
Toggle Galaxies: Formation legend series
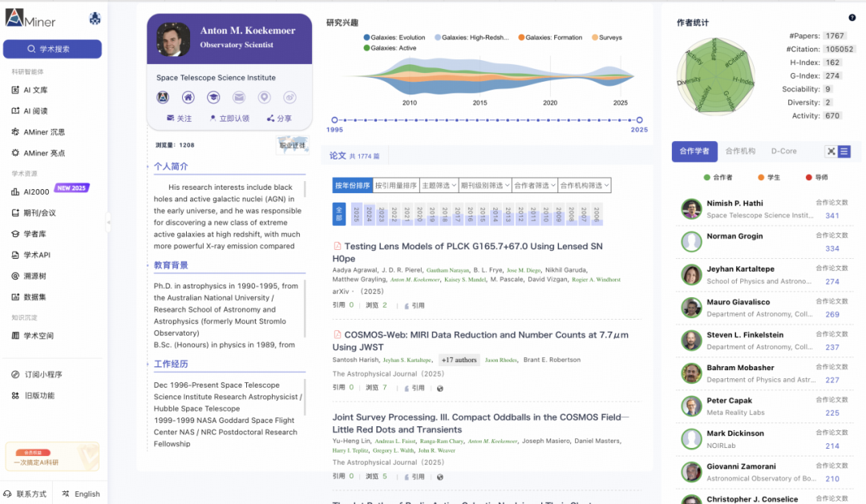[550, 38]
